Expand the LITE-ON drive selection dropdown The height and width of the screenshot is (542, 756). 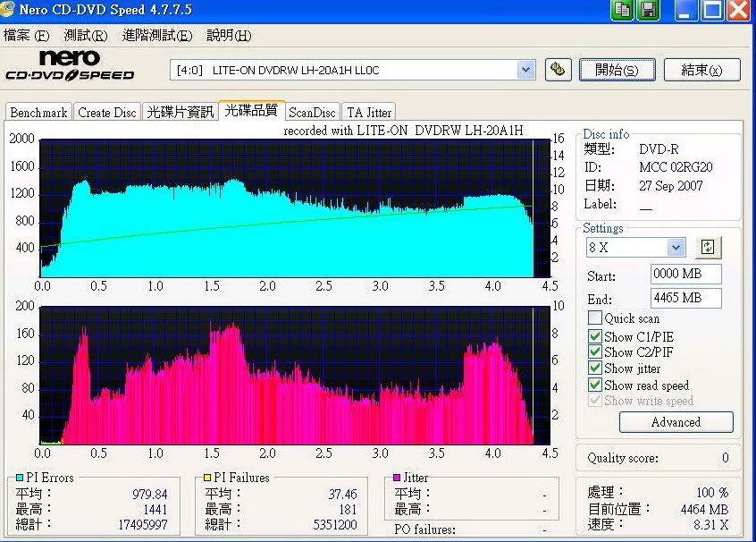pos(525,70)
